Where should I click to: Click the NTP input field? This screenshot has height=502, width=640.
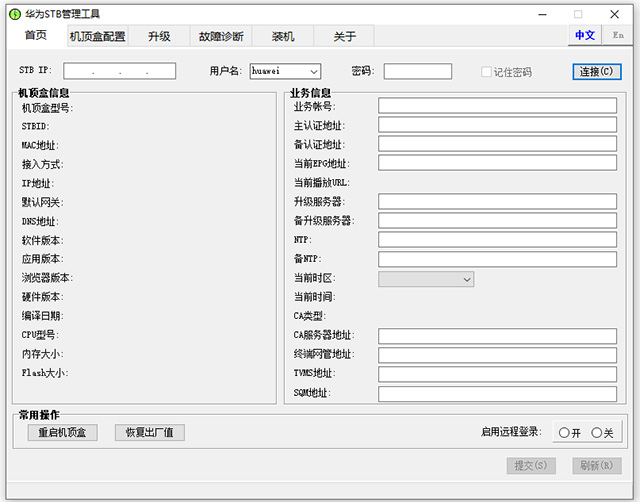pyautogui.click(x=497, y=240)
